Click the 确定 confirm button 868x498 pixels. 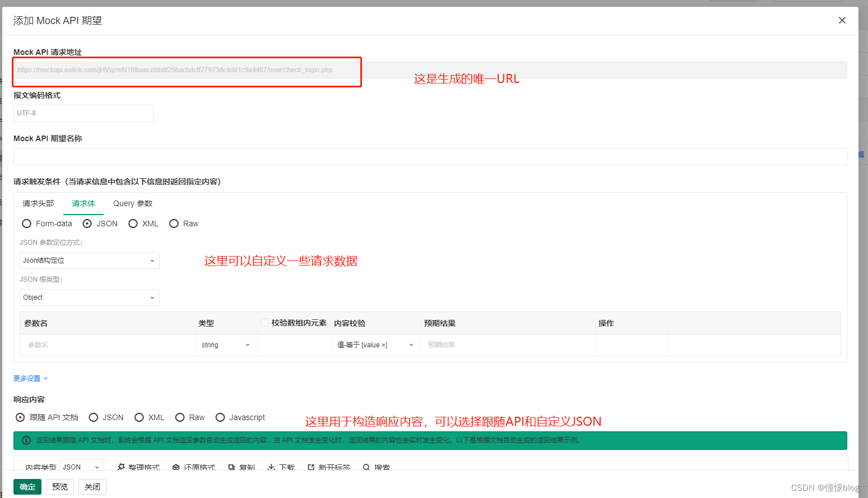click(27, 487)
